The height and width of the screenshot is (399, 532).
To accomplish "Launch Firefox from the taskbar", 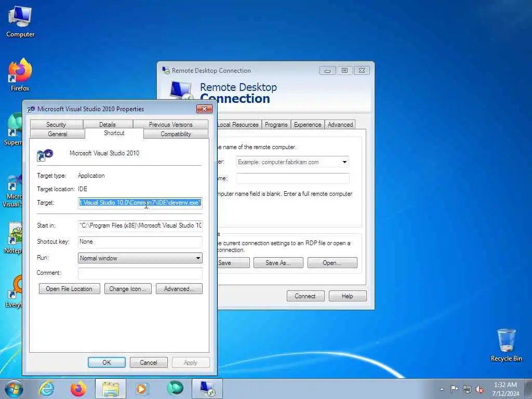I will (x=78, y=389).
